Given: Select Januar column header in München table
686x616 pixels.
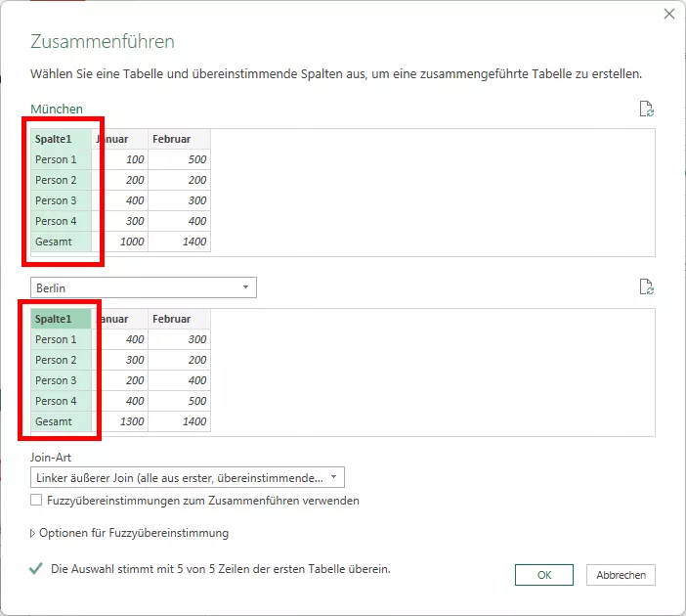Looking at the screenshot, I should point(120,139).
